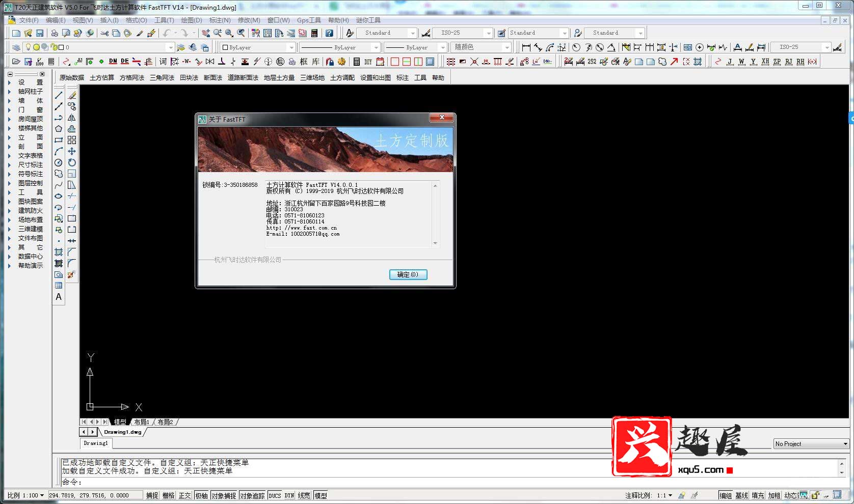The height and width of the screenshot is (504, 854).
Task: Open the 文件(F) menu
Action: point(29,20)
